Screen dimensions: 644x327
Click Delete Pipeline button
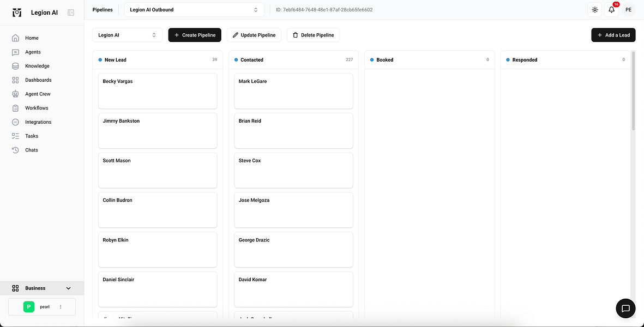313,35
